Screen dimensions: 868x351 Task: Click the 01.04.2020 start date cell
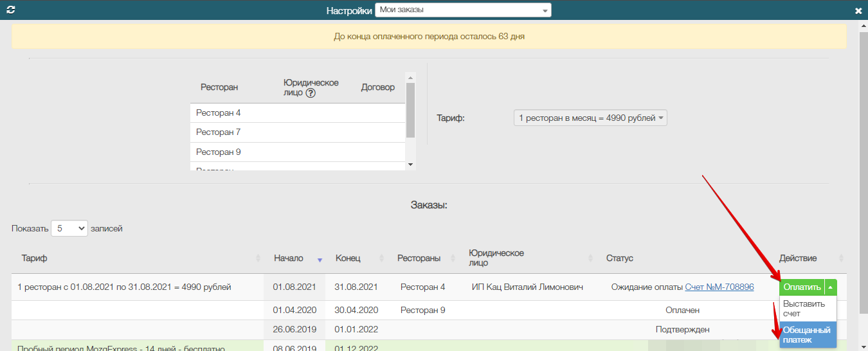294,310
